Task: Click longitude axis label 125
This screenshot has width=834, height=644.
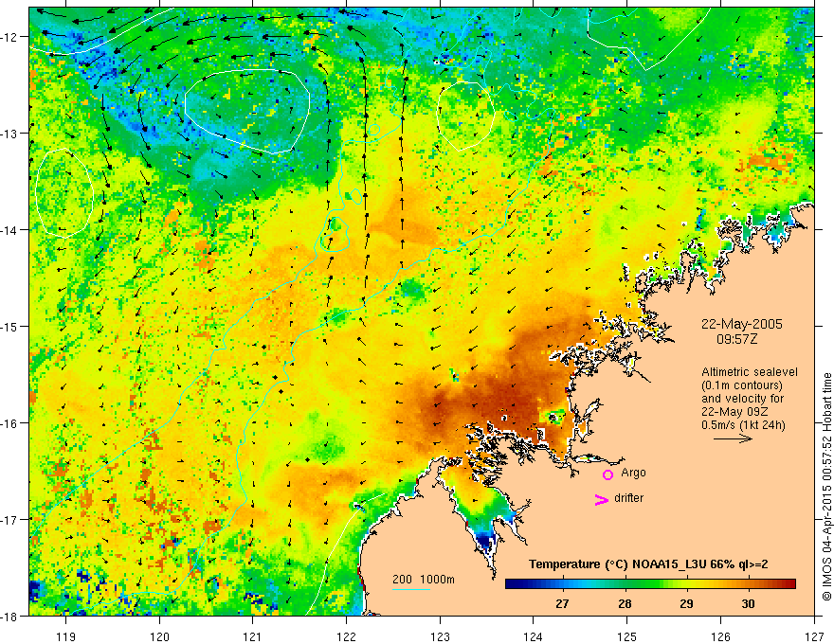Action: (627, 636)
